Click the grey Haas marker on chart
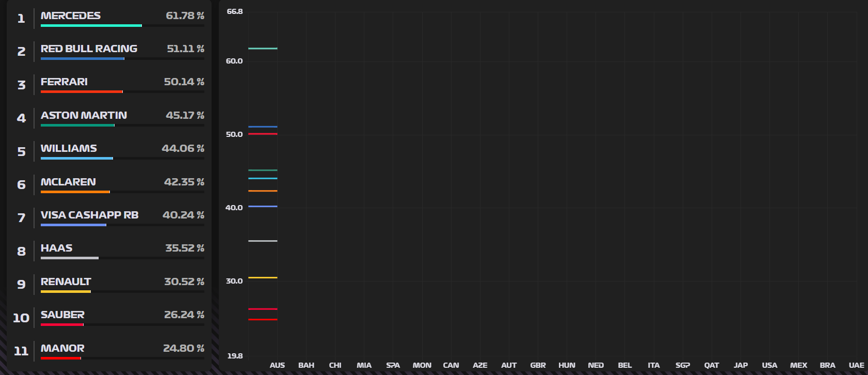 263,241
